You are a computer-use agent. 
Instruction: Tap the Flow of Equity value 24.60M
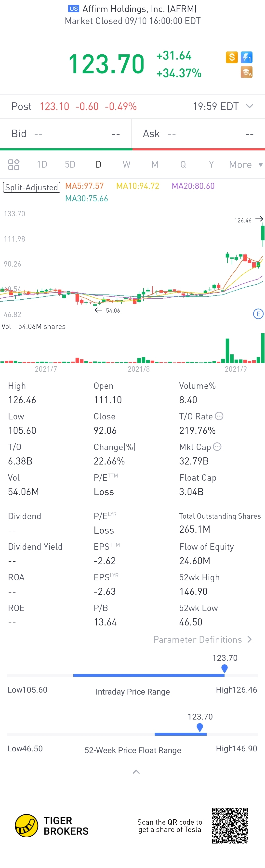click(x=195, y=561)
